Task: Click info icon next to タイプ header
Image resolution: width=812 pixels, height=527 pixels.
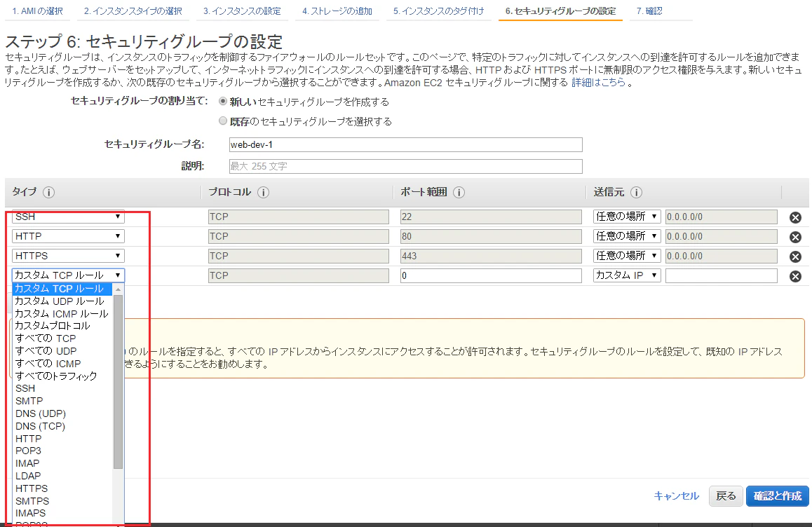Action: click(48, 193)
